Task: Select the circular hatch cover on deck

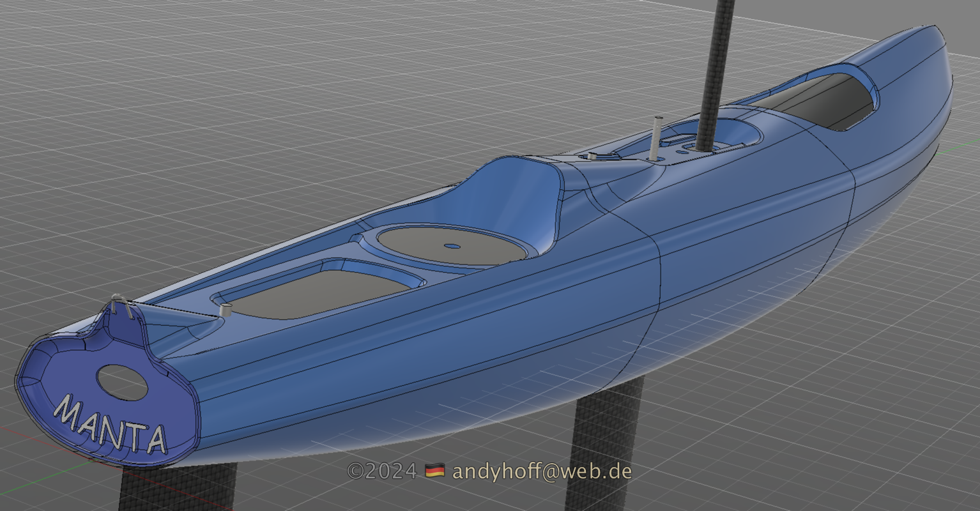Action: [x=452, y=245]
